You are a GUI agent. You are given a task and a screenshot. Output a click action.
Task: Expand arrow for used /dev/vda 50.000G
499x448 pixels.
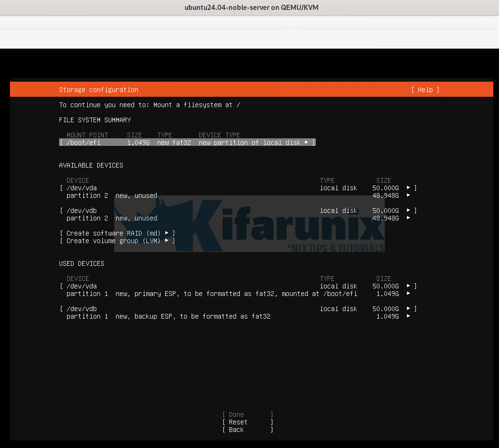pyautogui.click(x=408, y=286)
